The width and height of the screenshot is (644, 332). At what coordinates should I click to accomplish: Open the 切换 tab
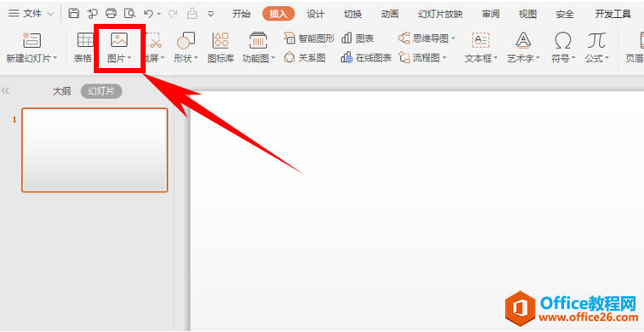click(353, 14)
